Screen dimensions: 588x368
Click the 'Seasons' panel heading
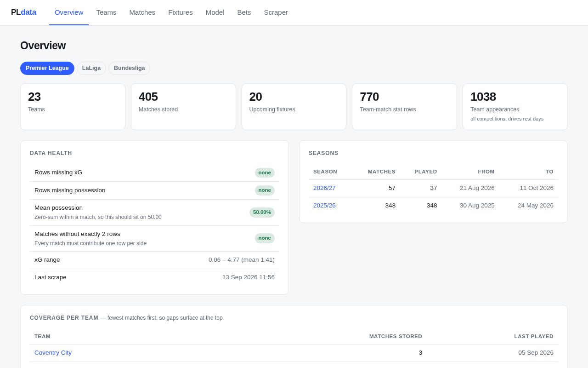323,153
